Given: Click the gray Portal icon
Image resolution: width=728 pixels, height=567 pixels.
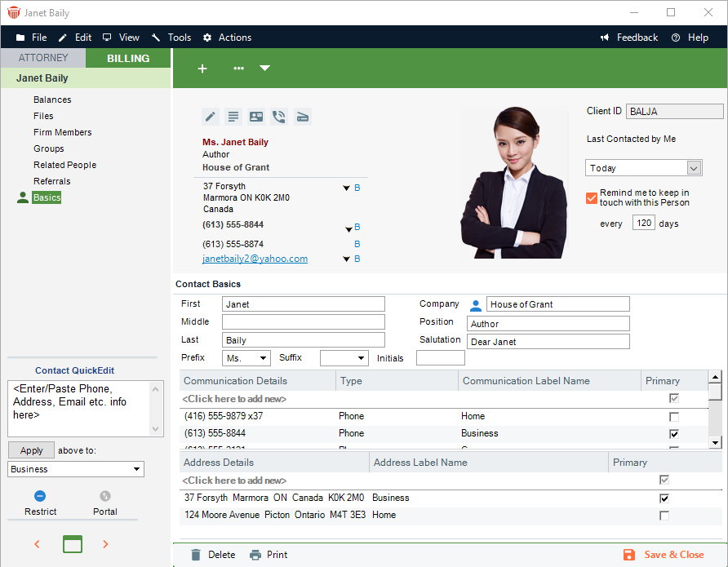Looking at the screenshot, I should tap(104, 496).
